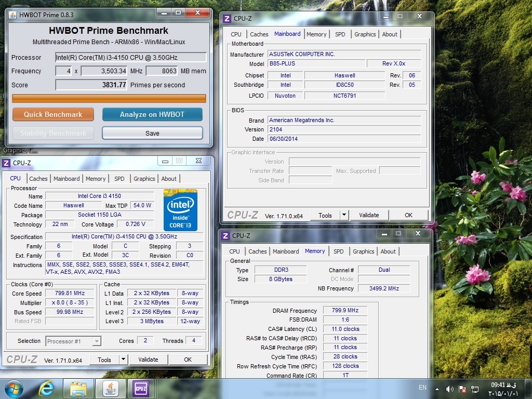Click Tools button in Mainboard CPU-Z window
The height and width of the screenshot is (399, 532).
[325, 216]
